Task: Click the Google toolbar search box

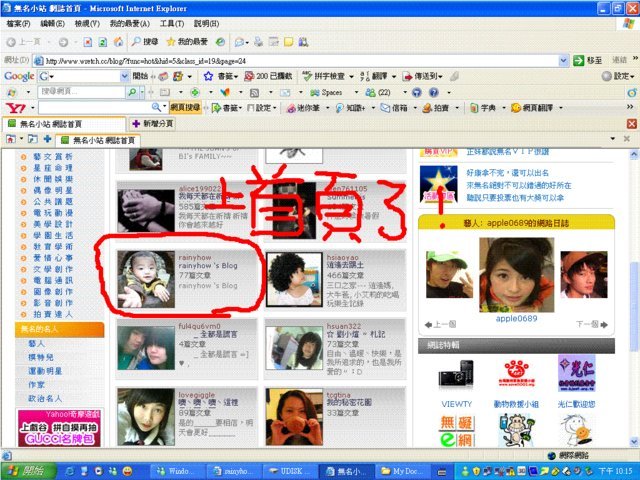Action: (x=84, y=76)
